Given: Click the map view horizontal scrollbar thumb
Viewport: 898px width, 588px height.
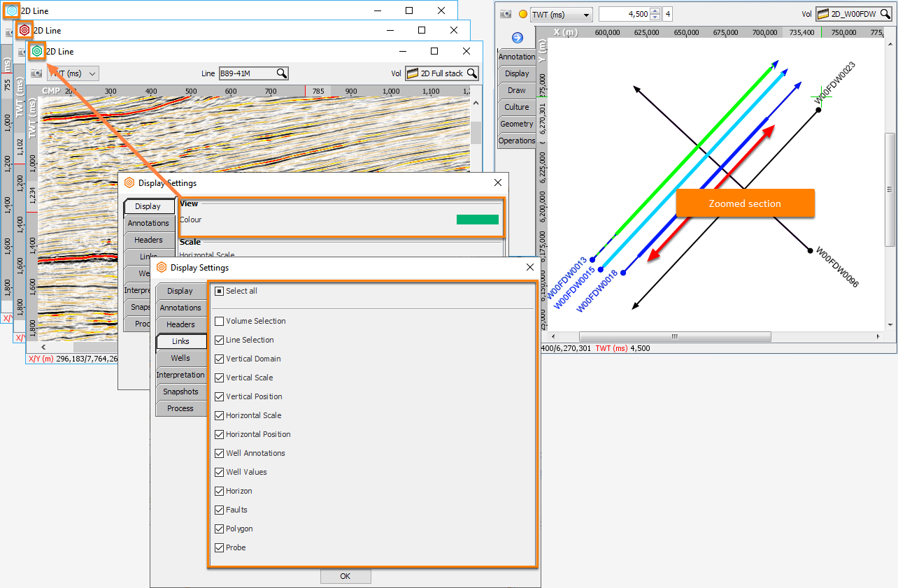Looking at the screenshot, I should point(675,336).
